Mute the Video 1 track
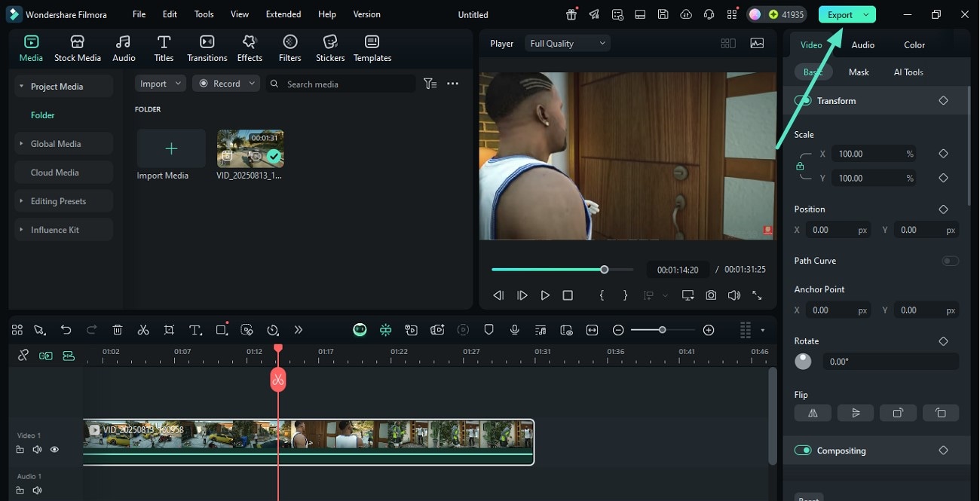The width and height of the screenshot is (980, 501). click(x=37, y=450)
